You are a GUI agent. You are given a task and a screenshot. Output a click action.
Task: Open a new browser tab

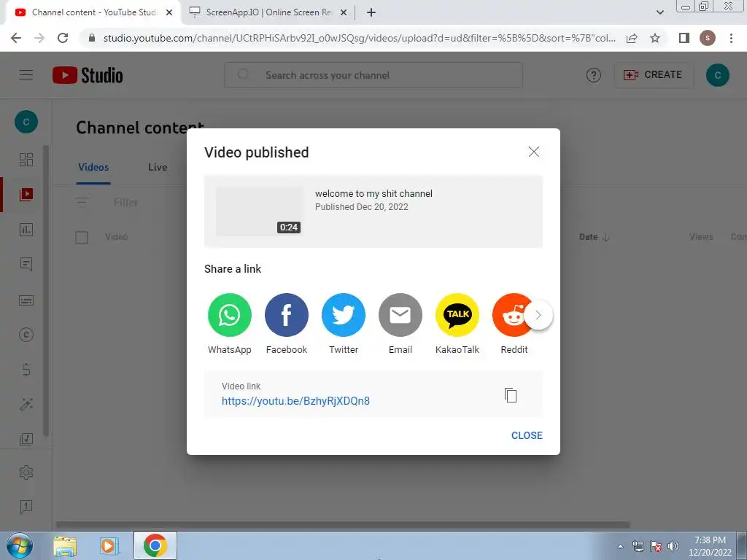tap(371, 13)
